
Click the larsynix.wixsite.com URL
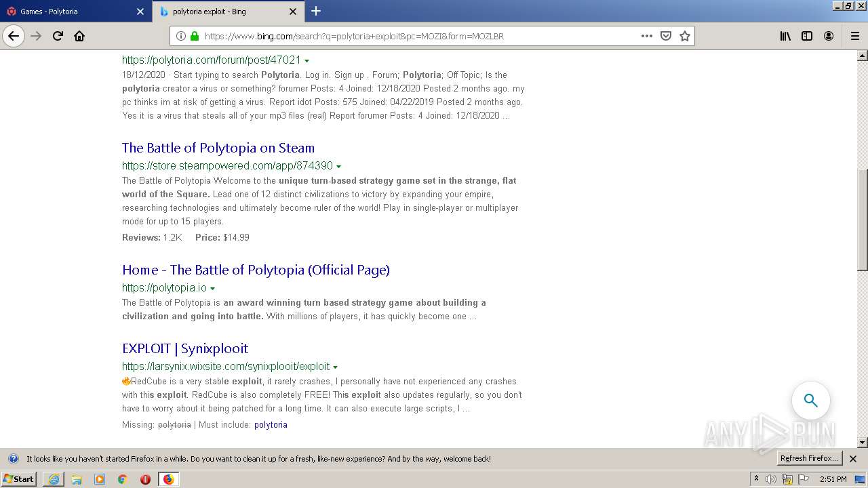click(x=226, y=367)
